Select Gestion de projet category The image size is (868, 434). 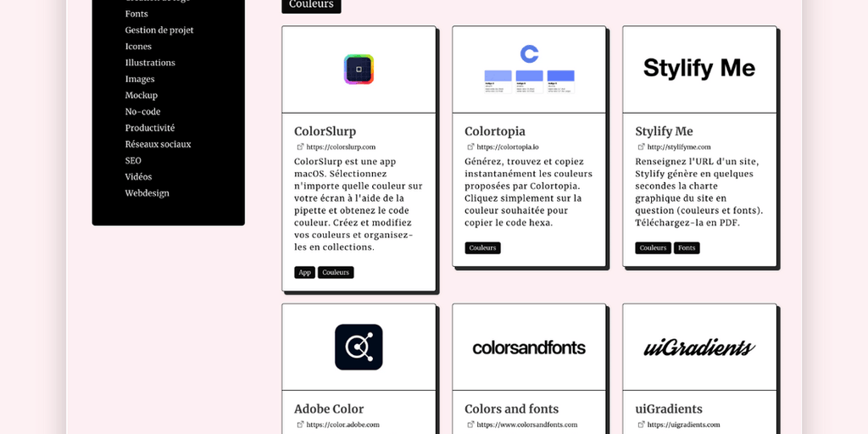click(x=159, y=30)
